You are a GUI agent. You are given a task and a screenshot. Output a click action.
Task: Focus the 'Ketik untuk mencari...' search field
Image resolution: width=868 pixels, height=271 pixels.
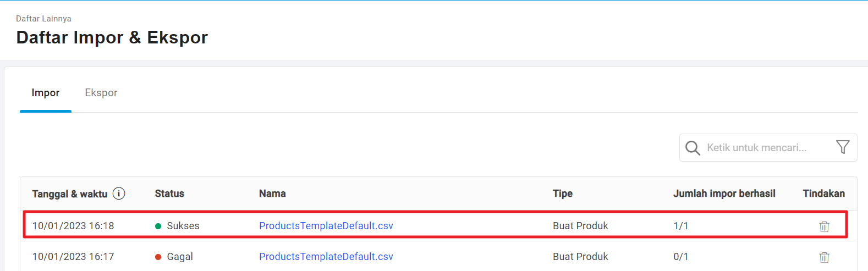coord(765,148)
